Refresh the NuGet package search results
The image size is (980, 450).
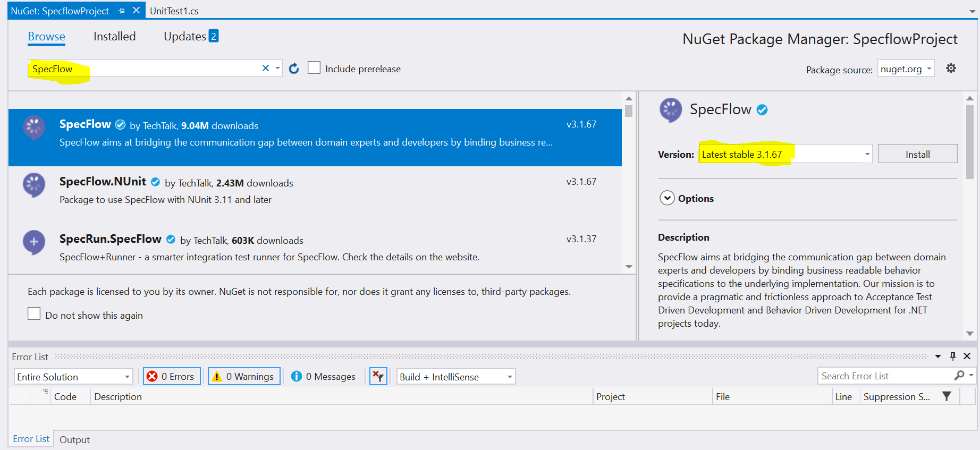294,69
